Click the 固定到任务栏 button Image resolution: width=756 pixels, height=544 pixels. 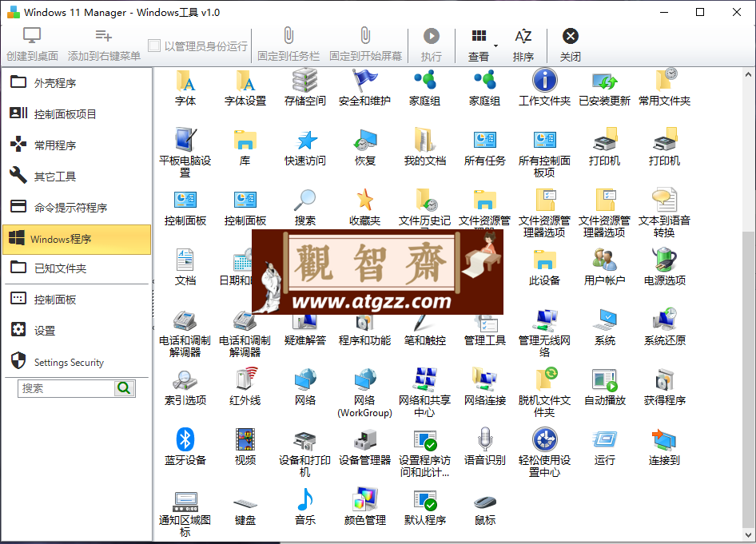click(x=288, y=44)
